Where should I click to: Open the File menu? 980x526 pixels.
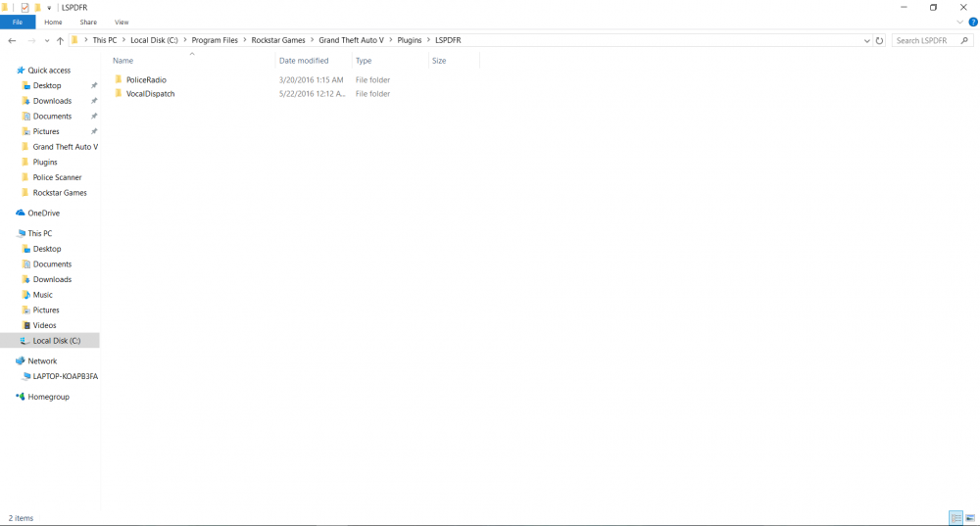(18, 22)
